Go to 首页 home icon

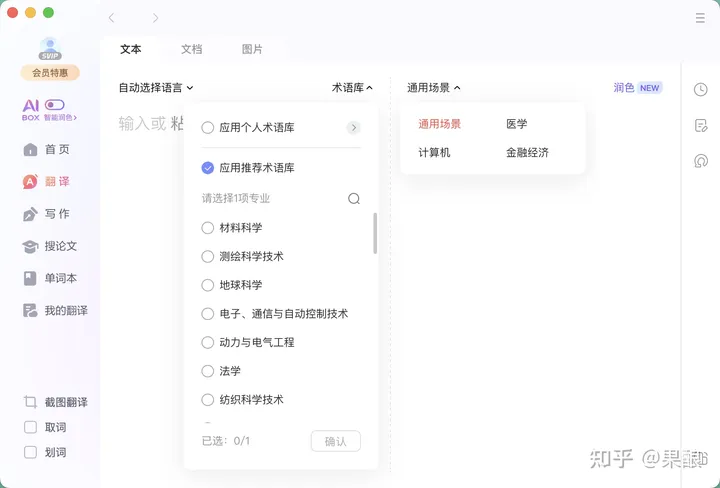coord(30,149)
